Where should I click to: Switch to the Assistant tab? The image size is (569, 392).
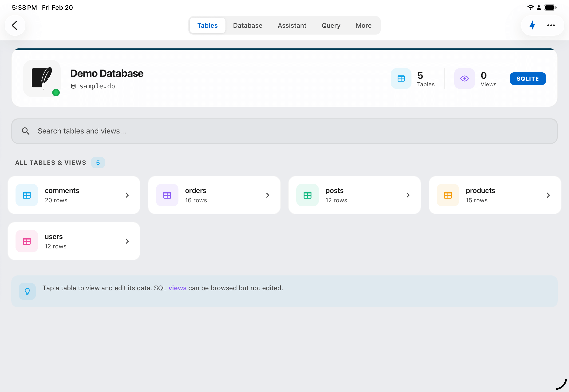click(292, 25)
